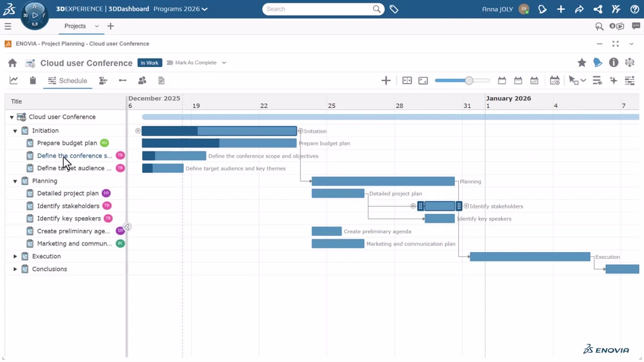The image size is (644, 362).
Task: Click the list visibility eye icon
Action: coord(597,80)
